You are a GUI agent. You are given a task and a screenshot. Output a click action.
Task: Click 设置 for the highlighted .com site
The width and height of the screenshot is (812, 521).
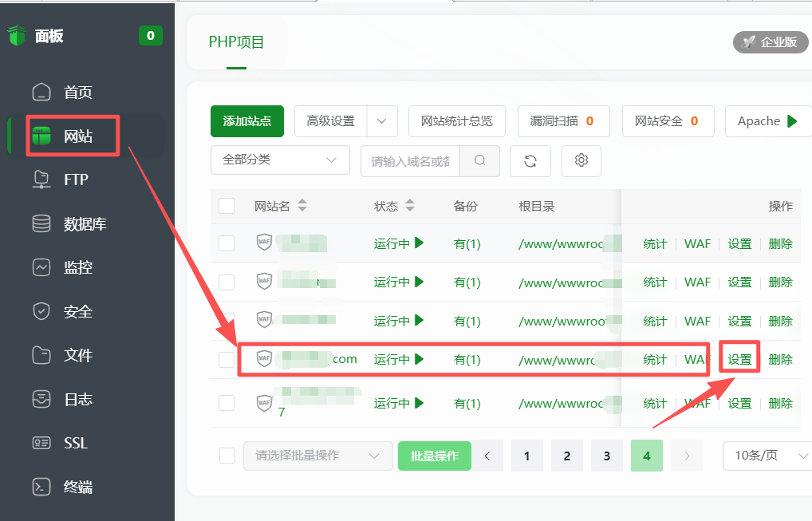(x=739, y=360)
